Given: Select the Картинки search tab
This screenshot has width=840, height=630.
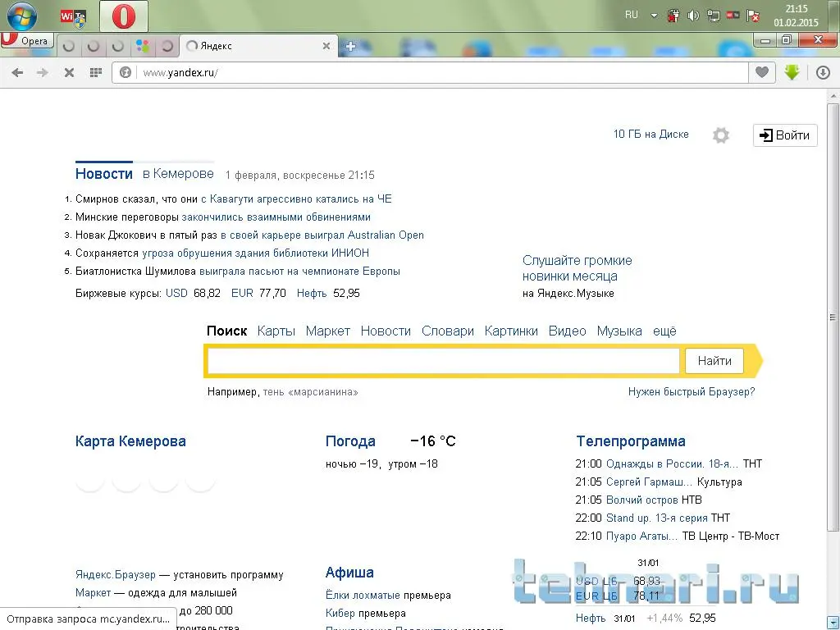Looking at the screenshot, I should (x=511, y=331).
